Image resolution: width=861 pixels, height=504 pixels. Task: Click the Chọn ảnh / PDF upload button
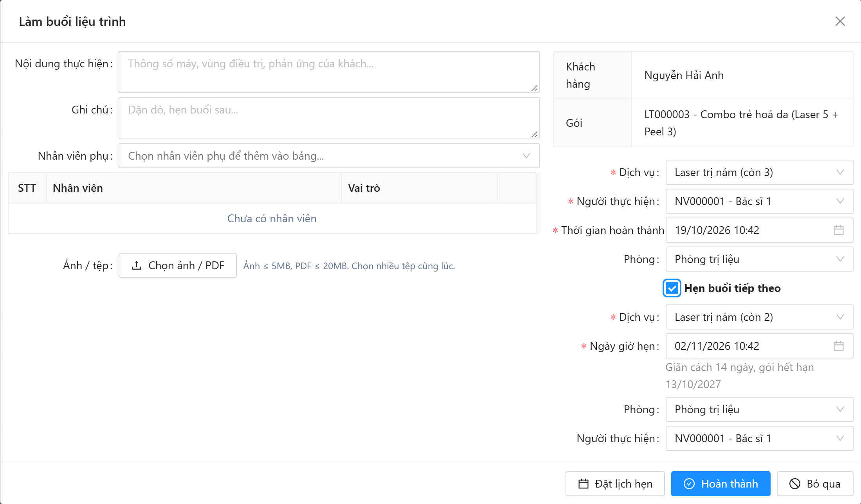click(178, 265)
